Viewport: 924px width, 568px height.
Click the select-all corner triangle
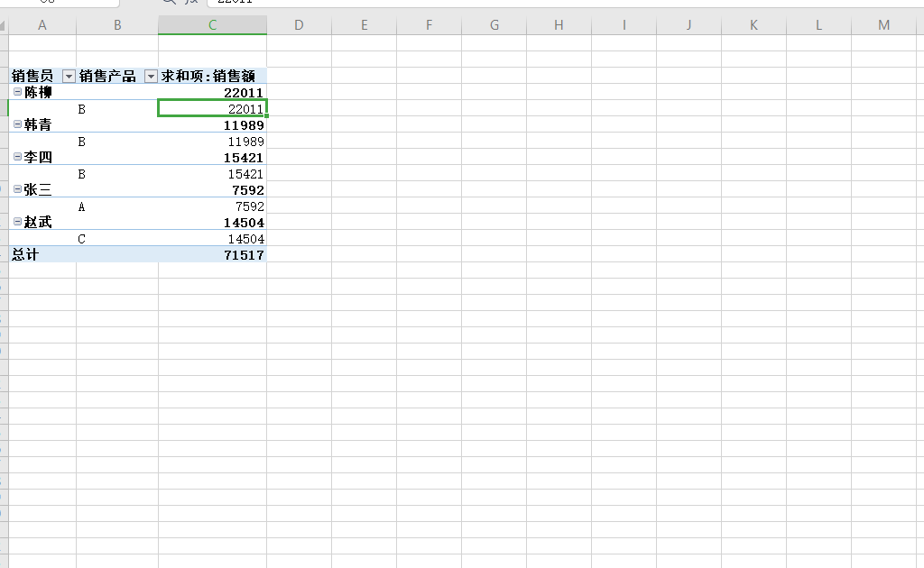[4, 25]
